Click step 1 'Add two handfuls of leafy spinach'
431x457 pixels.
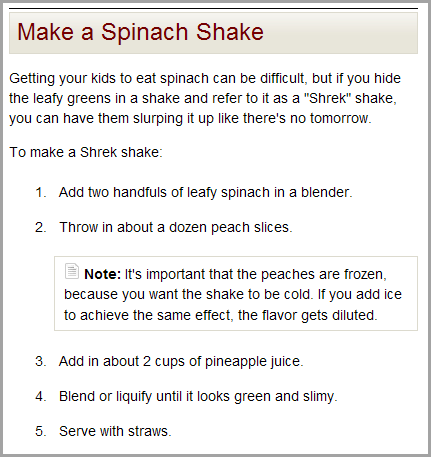coord(205,193)
